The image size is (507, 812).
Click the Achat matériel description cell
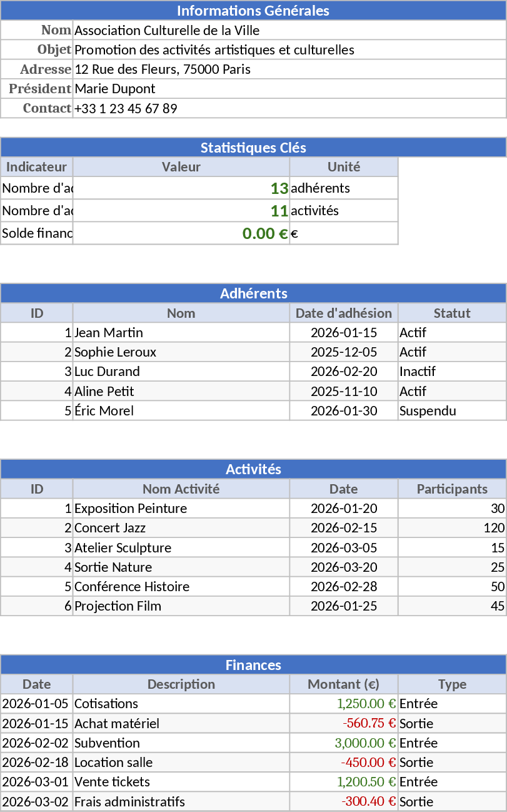pyautogui.click(x=109, y=723)
